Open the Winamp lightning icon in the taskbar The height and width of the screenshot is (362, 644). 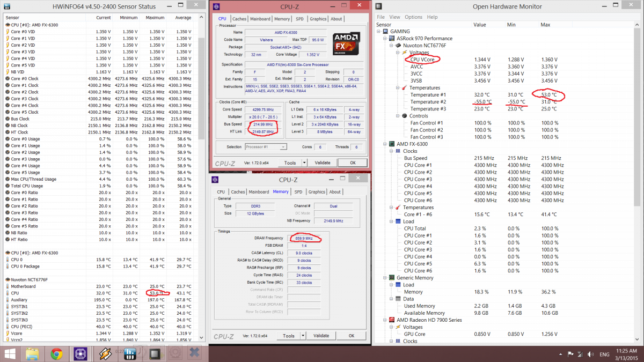(x=105, y=353)
